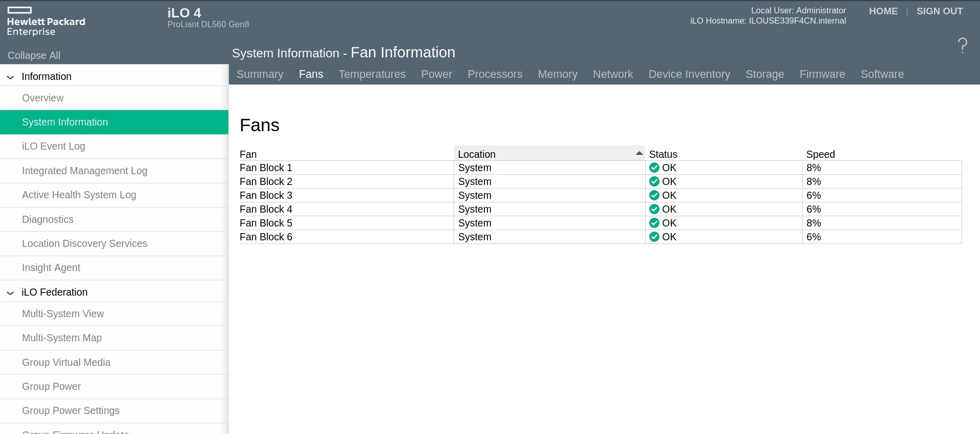Click Collapse All in the sidebar
Screen dimensions: 980x434
pyautogui.click(x=34, y=55)
